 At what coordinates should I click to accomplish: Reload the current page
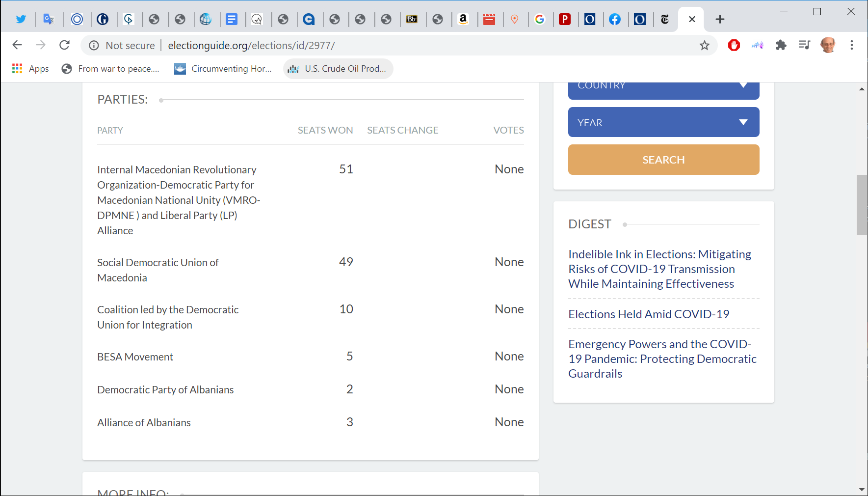coord(64,45)
